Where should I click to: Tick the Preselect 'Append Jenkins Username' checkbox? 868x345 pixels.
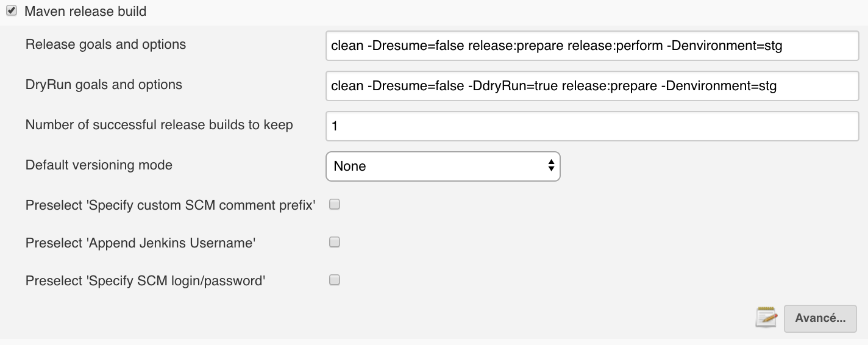[x=334, y=243]
